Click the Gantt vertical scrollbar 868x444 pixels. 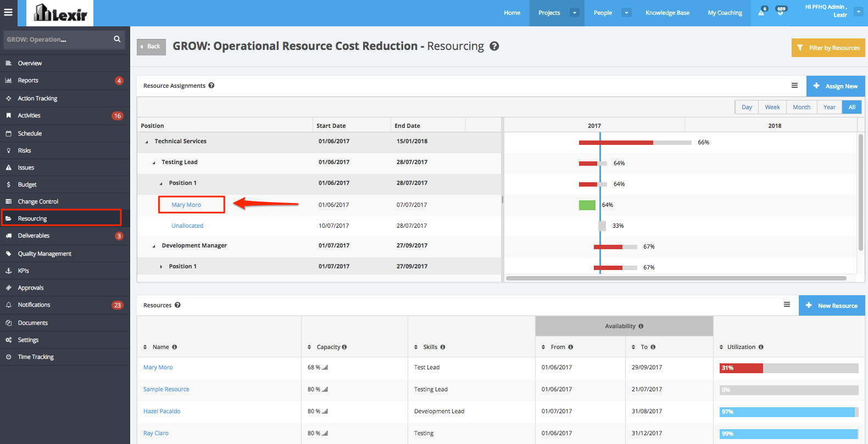[861, 192]
